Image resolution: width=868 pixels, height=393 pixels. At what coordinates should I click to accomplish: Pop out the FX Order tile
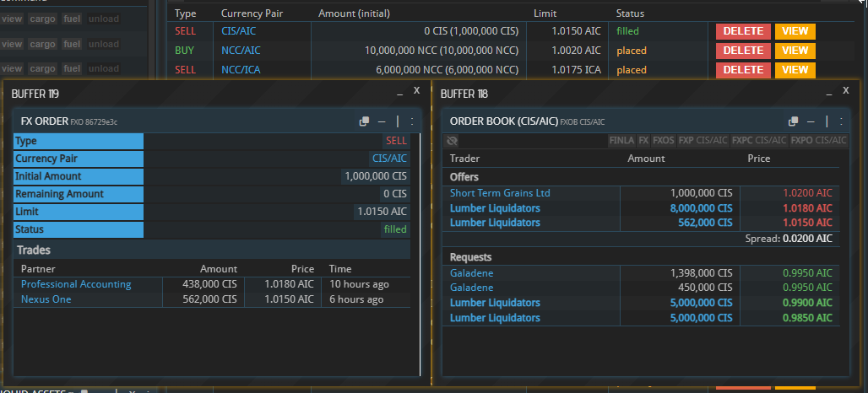click(364, 121)
